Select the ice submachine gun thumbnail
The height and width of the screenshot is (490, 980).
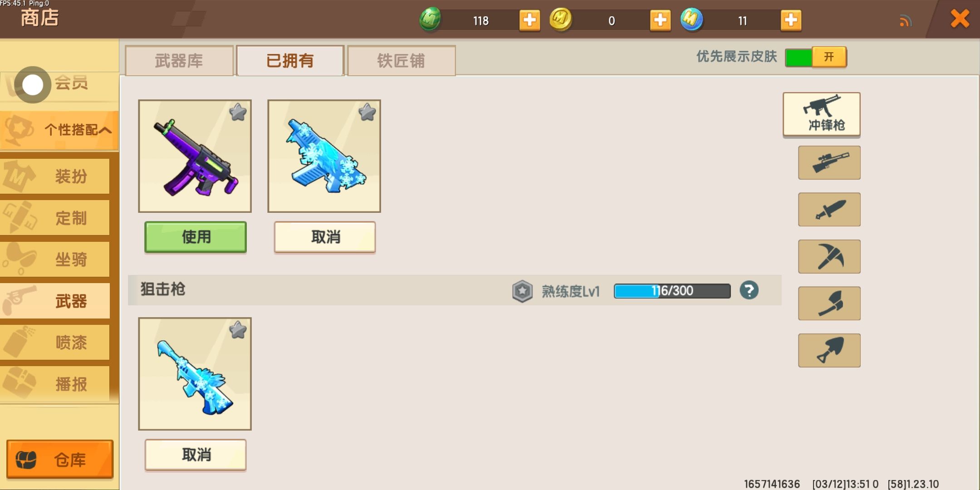click(324, 156)
